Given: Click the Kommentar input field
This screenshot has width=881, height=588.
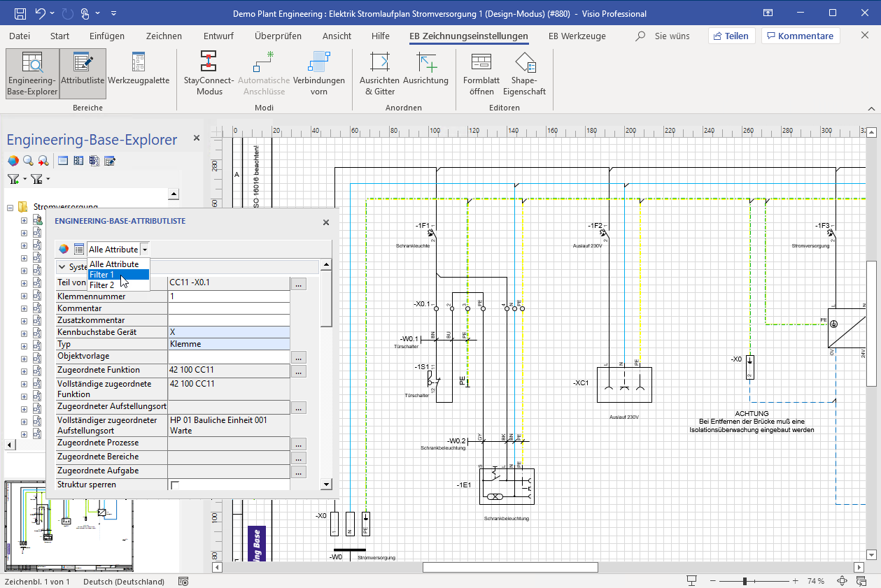Looking at the screenshot, I should coord(229,308).
